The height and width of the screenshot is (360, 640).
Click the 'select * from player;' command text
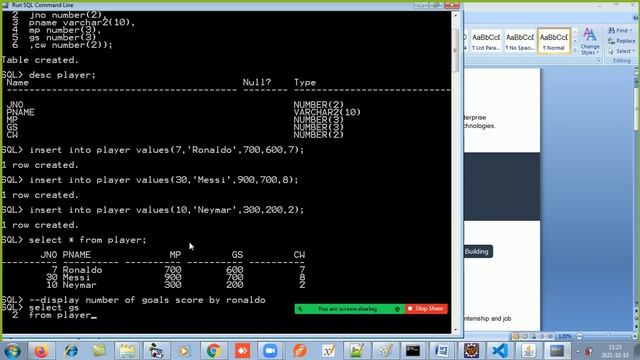pyautogui.click(x=87, y=240)
